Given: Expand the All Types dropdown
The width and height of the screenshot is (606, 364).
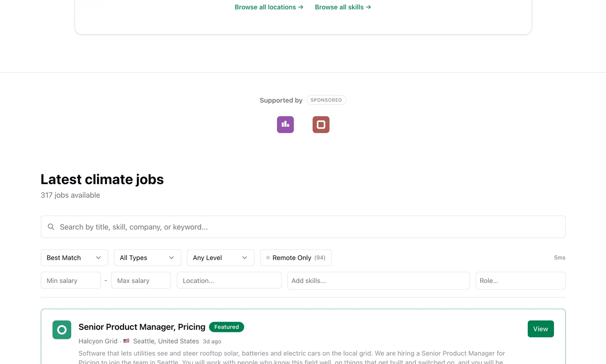Looking at the screenshot, I should [148, 258].
